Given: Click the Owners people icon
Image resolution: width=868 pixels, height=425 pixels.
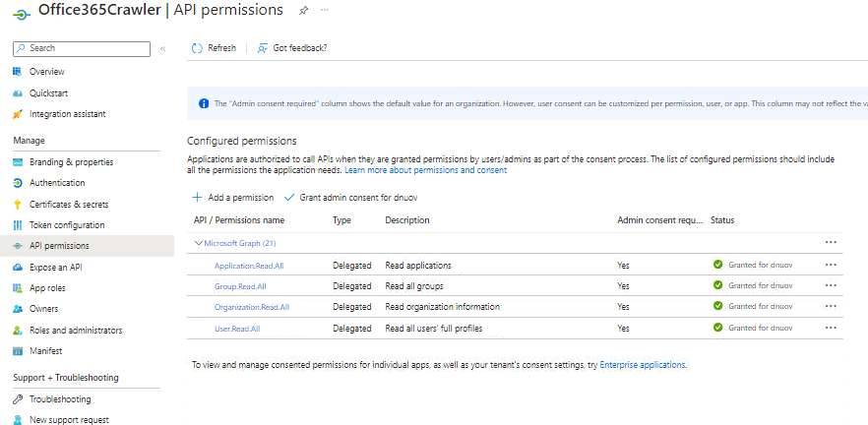Looking at the screenshot, I should [x=18, y=309].
